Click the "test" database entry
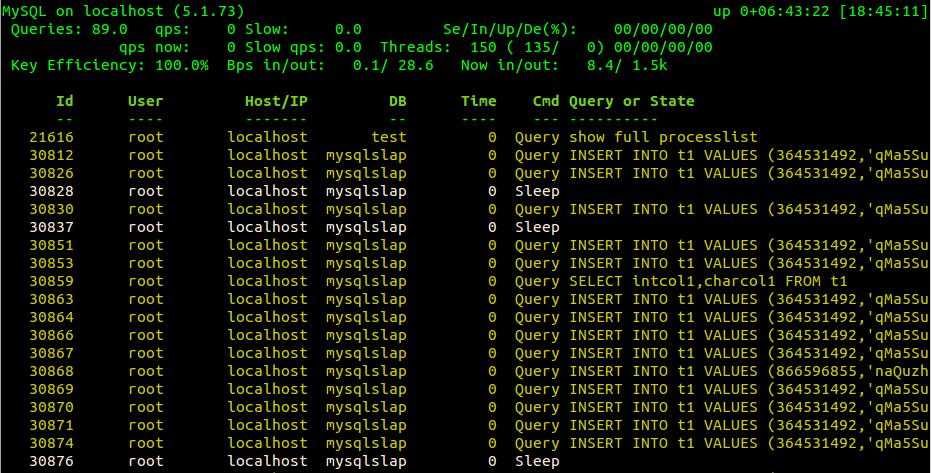 click(x=388, y=137)
